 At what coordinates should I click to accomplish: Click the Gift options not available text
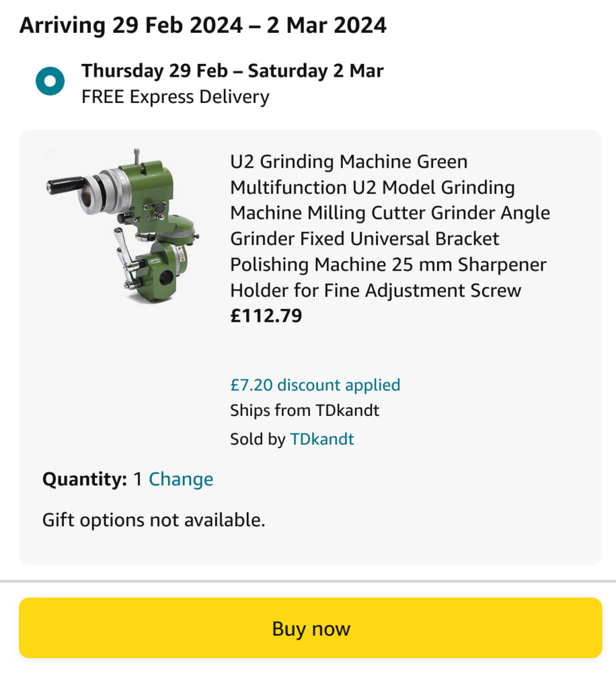(x=153, y=520)
